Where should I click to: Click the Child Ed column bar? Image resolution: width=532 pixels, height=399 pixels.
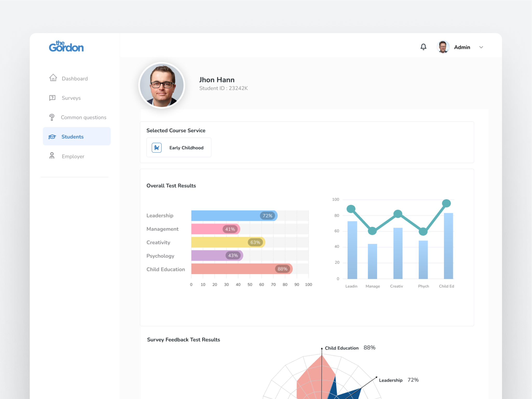click(x=448, y=246)
